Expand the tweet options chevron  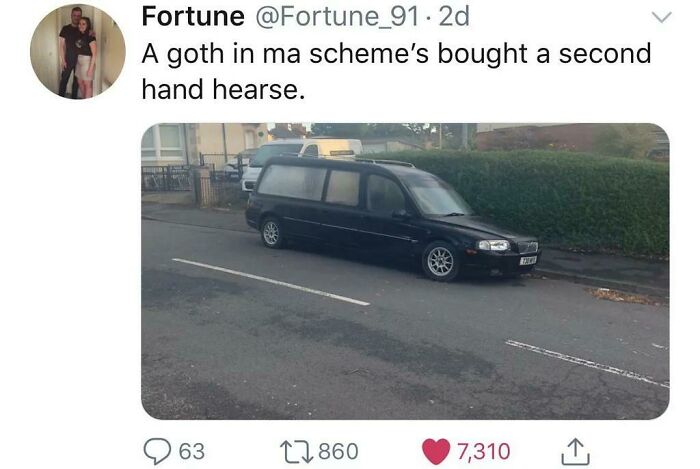661,17
